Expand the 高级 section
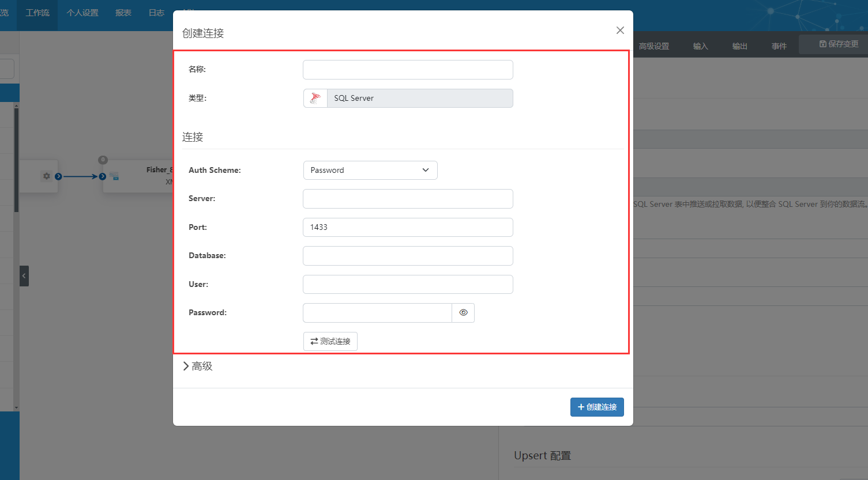The image size is (868, 480). tap(198, 366)
